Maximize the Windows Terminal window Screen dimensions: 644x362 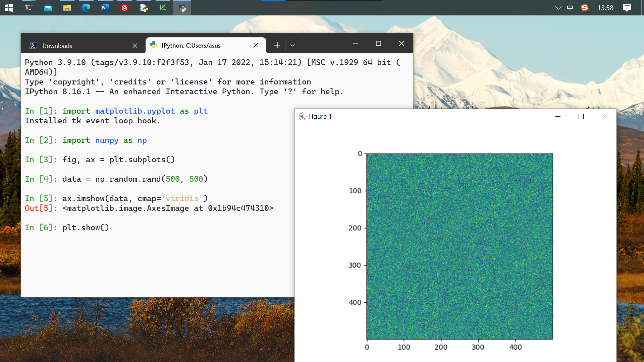pos(378,44)
